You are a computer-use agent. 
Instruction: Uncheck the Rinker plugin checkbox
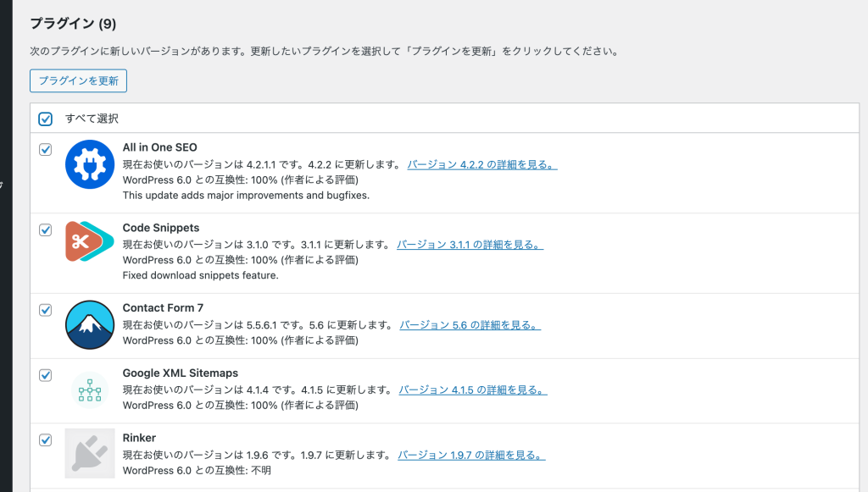(x=46, y=440)
